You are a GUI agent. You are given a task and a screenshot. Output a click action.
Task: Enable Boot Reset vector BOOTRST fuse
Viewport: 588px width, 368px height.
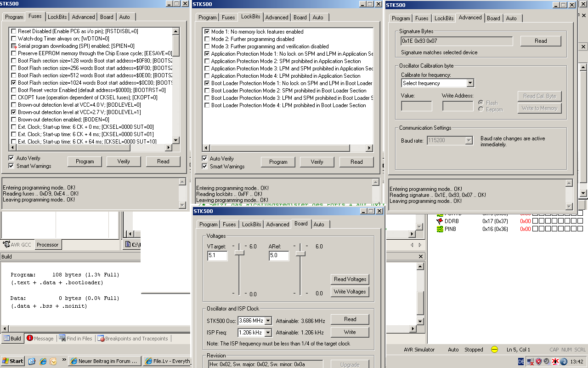pyautogui.click(x=13, y=90)
